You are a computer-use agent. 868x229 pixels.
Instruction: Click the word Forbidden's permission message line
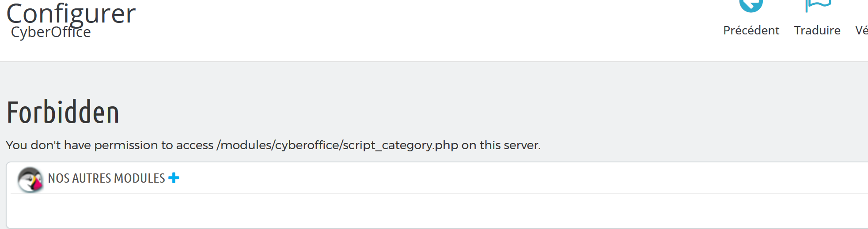pyautogui.click(x=273, y=145)
